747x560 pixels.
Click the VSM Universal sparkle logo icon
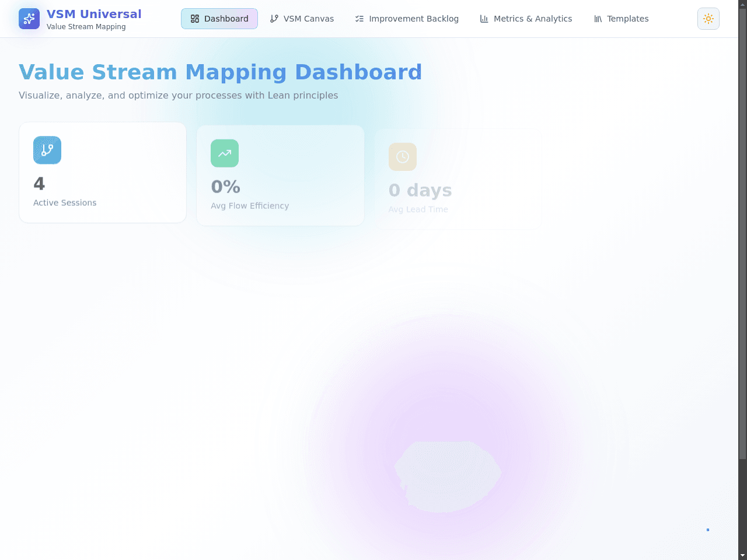click(29, 19)
